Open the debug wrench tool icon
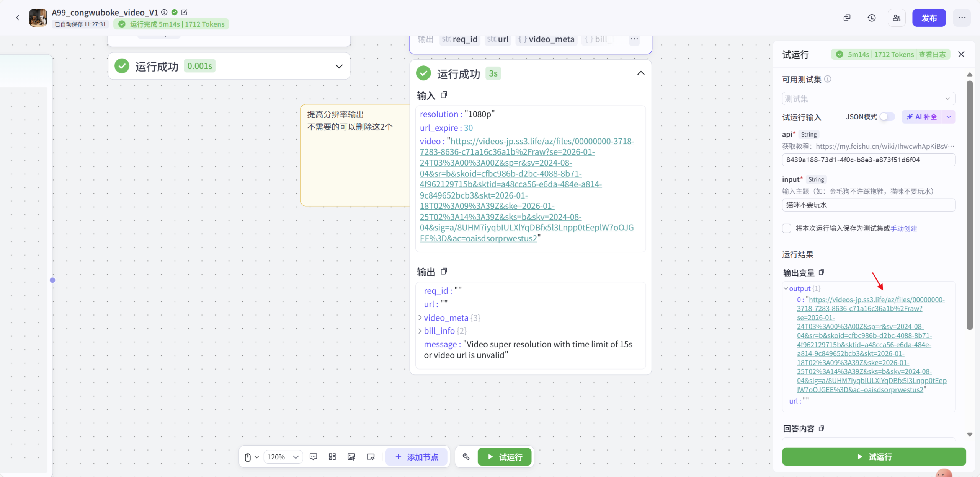This screenshot has height=477, width=980. point(466,457)
